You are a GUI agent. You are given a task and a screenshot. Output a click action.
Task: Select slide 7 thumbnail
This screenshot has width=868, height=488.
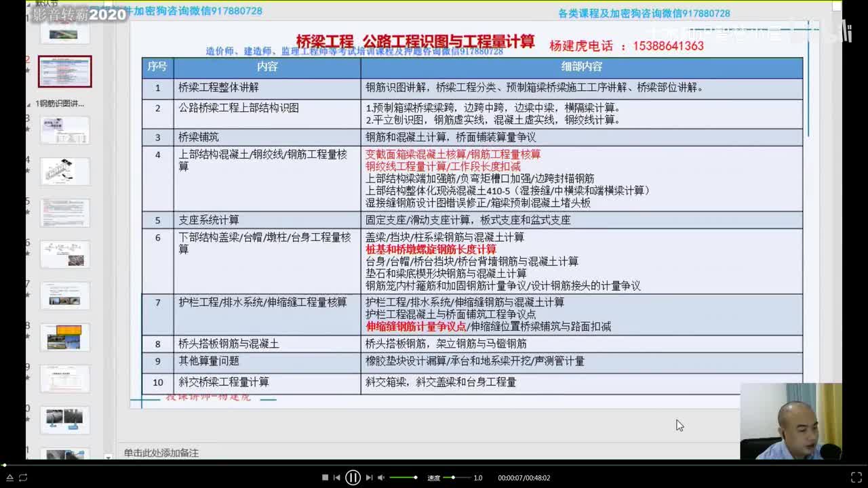(x=64, y=296)
